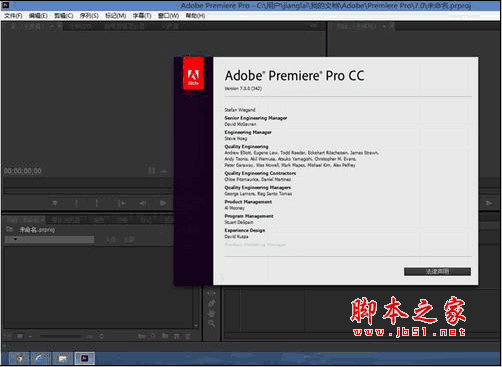Screen dimensions: 502x367
Task: Click Play button in Program monitor
Action: tap(489, 203)
